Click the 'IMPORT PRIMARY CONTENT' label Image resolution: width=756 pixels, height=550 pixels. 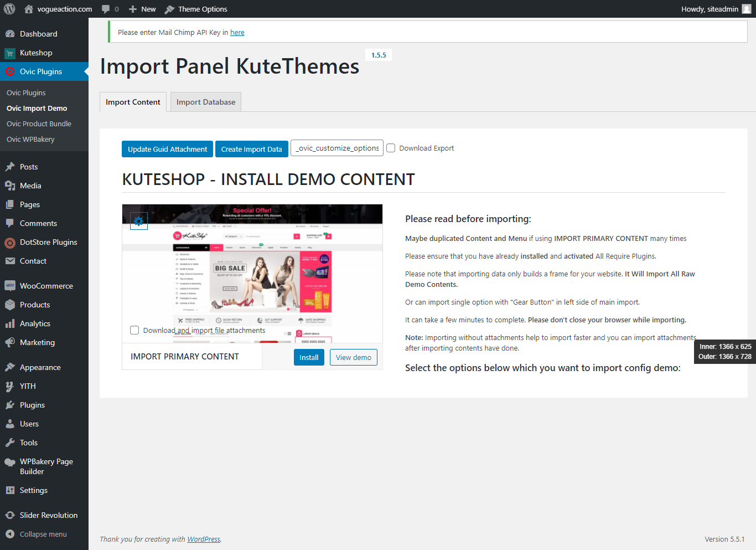[185, 357]
